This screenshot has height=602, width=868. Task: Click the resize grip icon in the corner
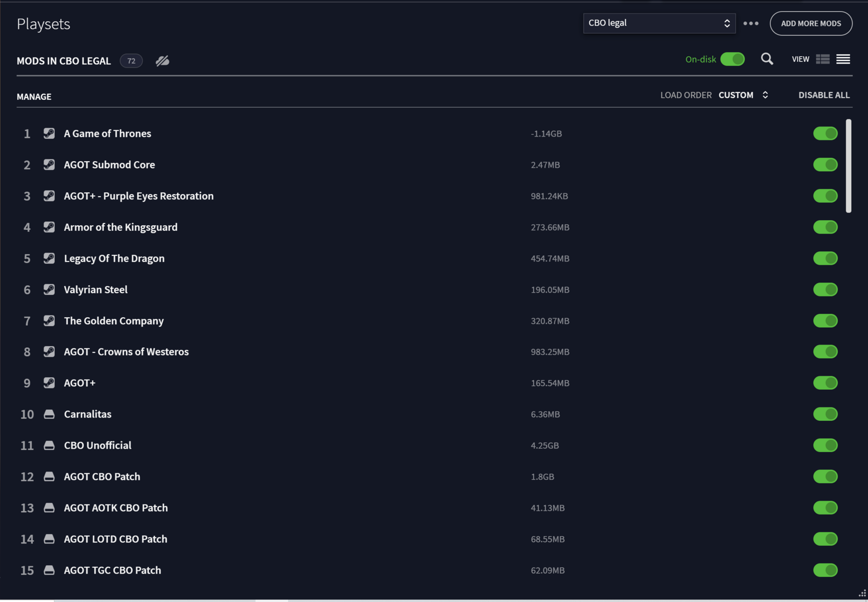click(x=862, y=593)
